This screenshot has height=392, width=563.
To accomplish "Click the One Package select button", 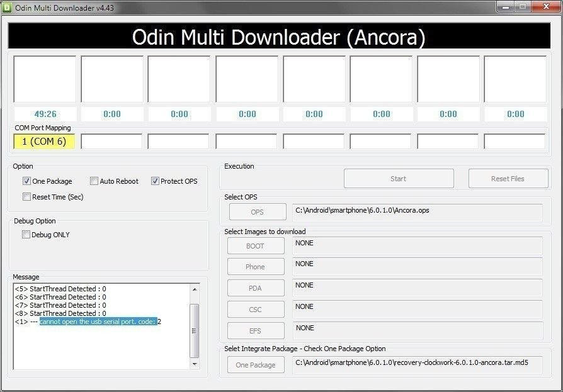I will click(256, 365).
